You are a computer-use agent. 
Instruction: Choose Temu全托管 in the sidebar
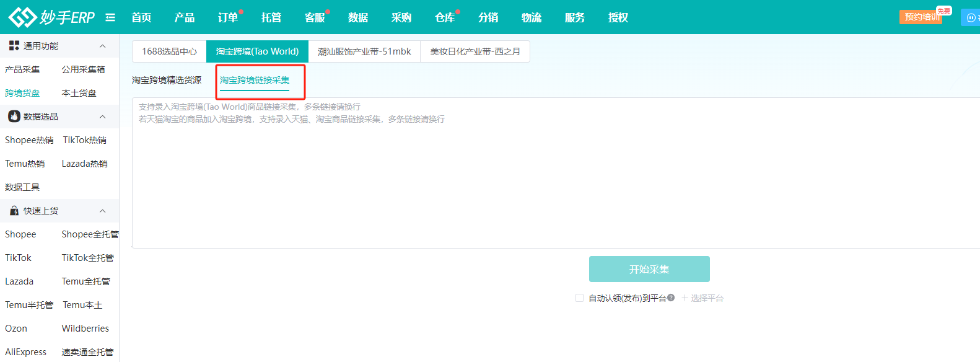(x=86, y=281)
